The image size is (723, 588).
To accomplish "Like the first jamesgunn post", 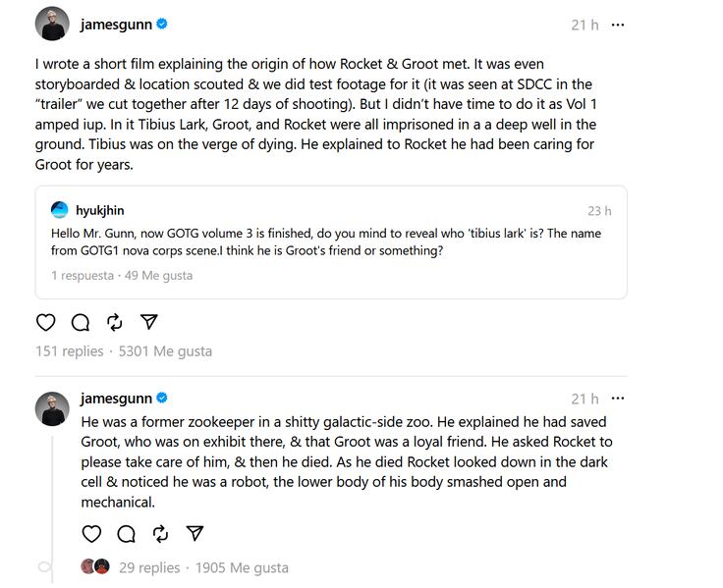I will [x=45, y=322].
